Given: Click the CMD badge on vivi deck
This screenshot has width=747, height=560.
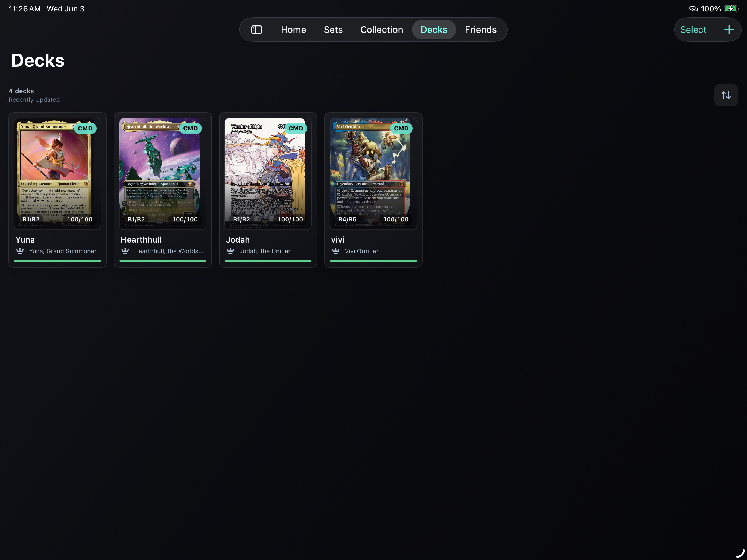Looking at the screenshot, I should click(x=401, y=128).
